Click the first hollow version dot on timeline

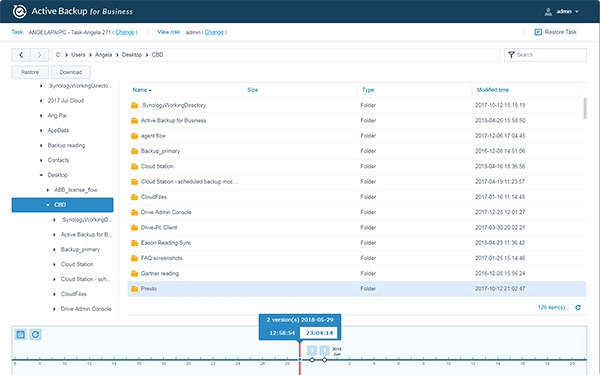[x=312, y=360]
